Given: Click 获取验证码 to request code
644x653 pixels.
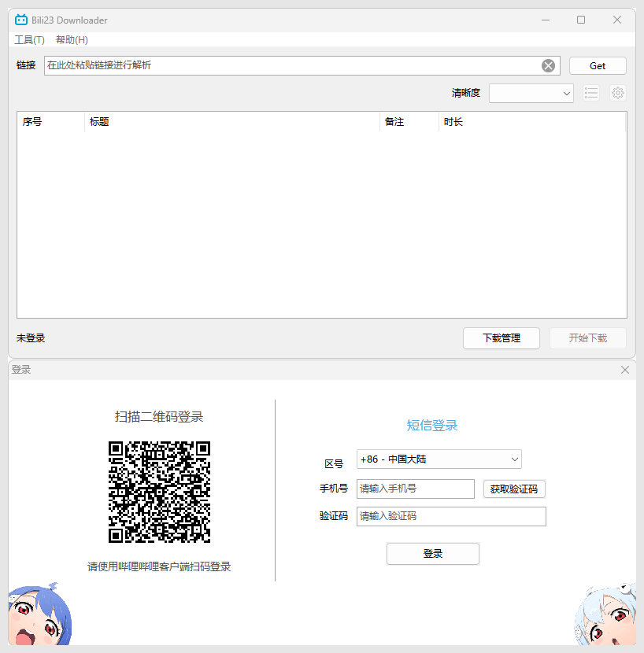Looking at the screenshot, I should (x=514, y=489).
